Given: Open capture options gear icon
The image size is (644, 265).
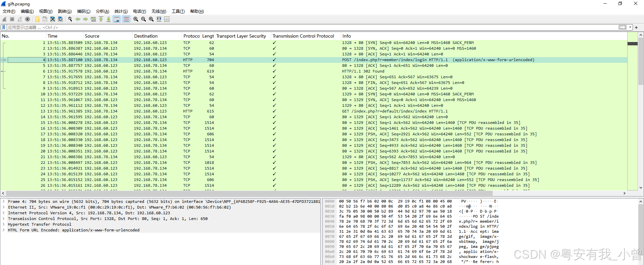Looking at the screenshot, I should (28, 19).
